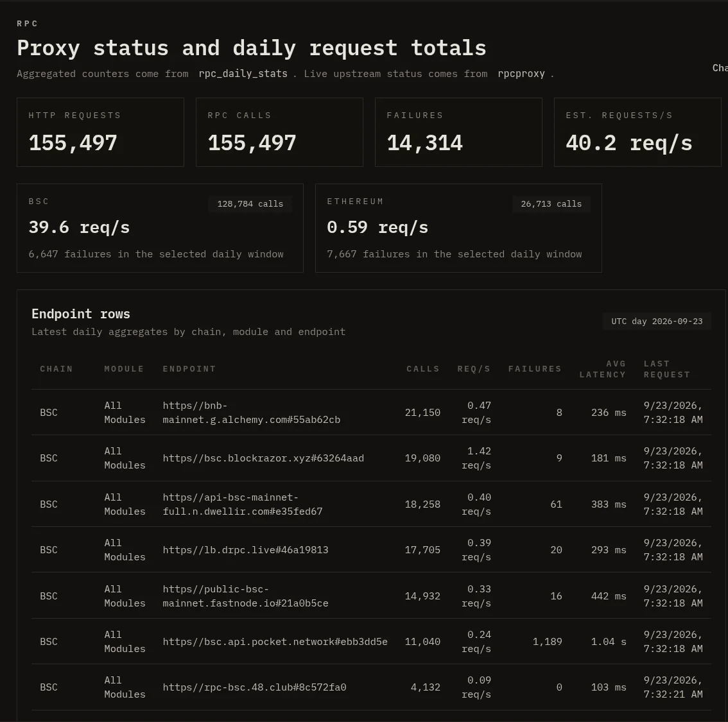Click the RPC Calls stat card
Screen dimensions: 728x722
coord(279,132)
